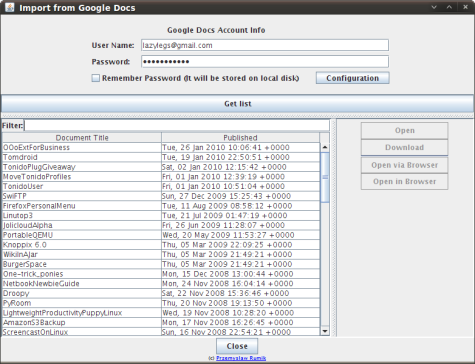Select the NetbookNewbieGuide document

click(x=82, y=284)
